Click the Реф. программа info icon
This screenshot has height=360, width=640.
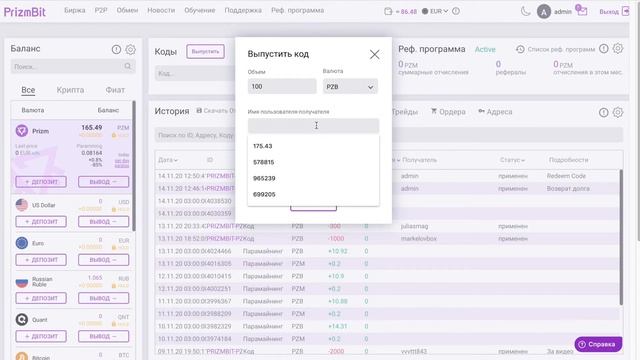[604, 49]
